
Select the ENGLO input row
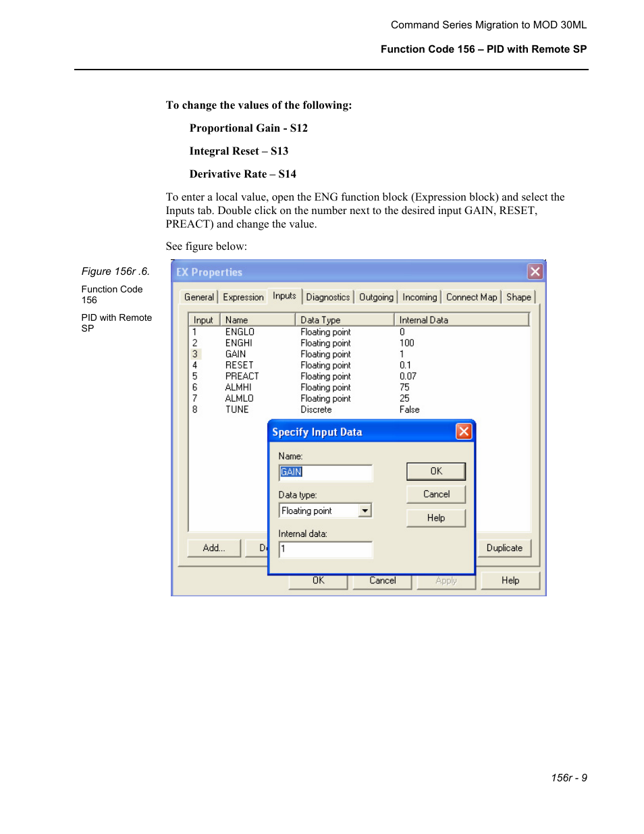(x=359, y=332)
